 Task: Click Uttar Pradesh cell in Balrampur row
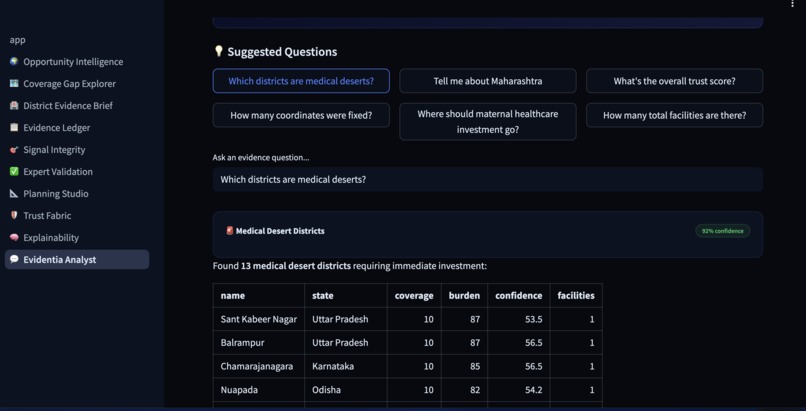[346, 343]
